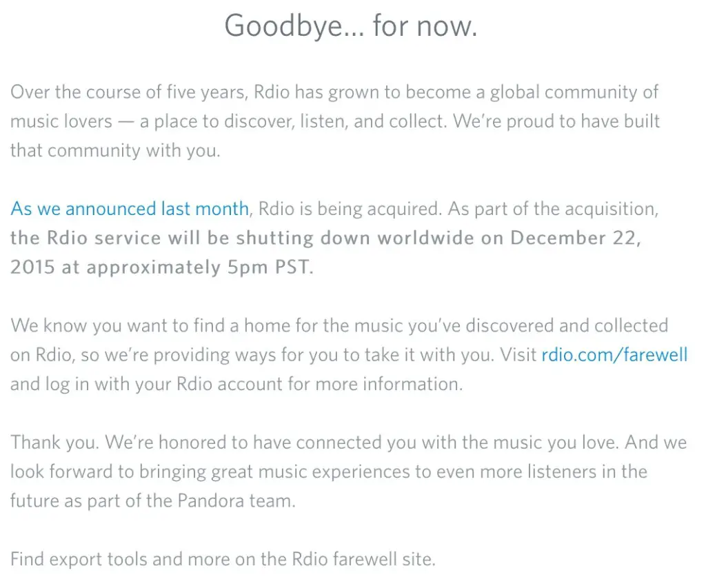Viewport: 706px width, 588px height.
Task: Visit the rdio.com/farewell link
Action: click(x=614, y=355)
